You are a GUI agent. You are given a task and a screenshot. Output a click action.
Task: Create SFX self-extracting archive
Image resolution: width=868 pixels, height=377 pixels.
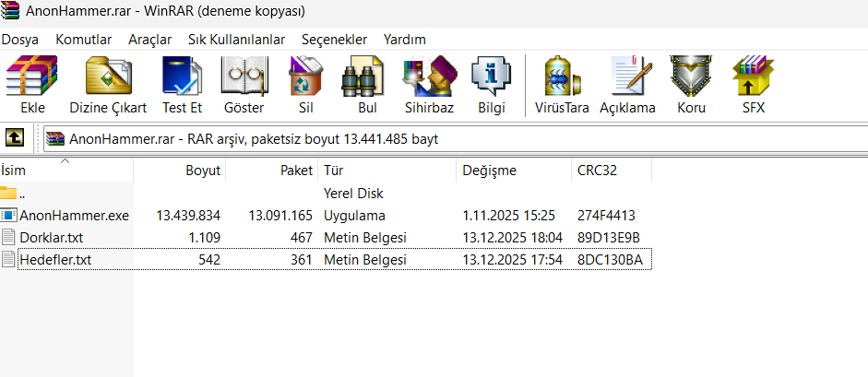tap(753, 76)
